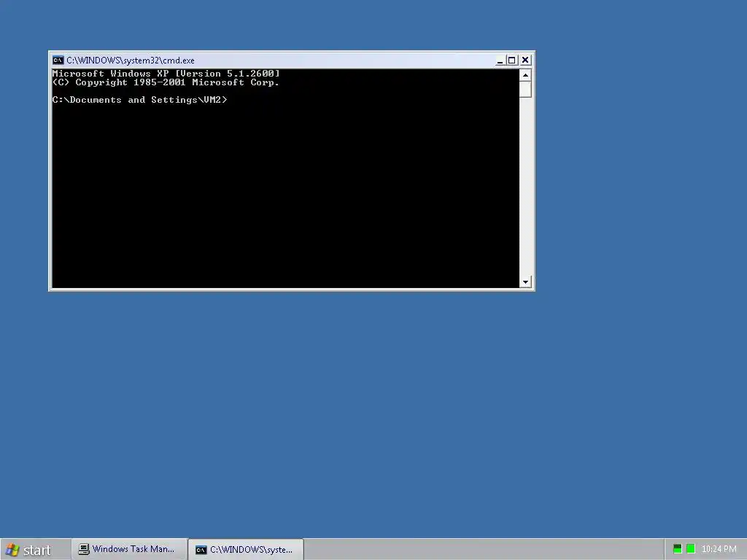Switch to Windows Task Manager taskbar button
Screen dimensions: 747x560
[129, 550]
